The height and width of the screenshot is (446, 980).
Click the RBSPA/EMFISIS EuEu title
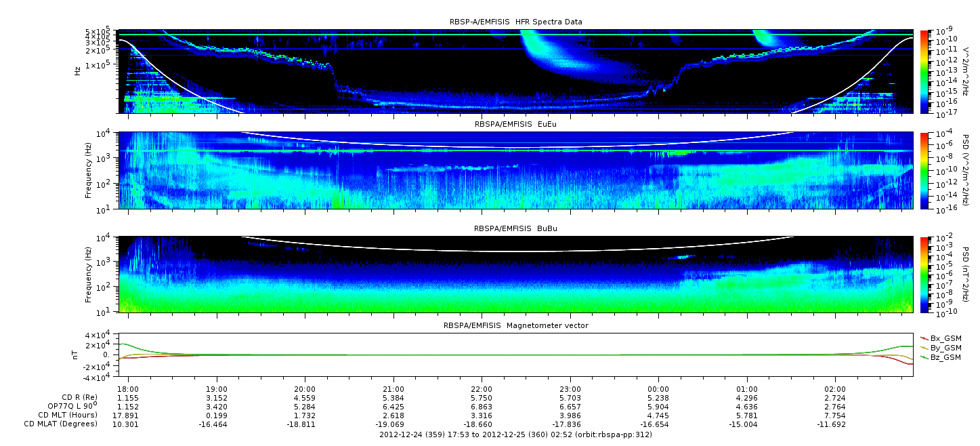coord(515,125)
